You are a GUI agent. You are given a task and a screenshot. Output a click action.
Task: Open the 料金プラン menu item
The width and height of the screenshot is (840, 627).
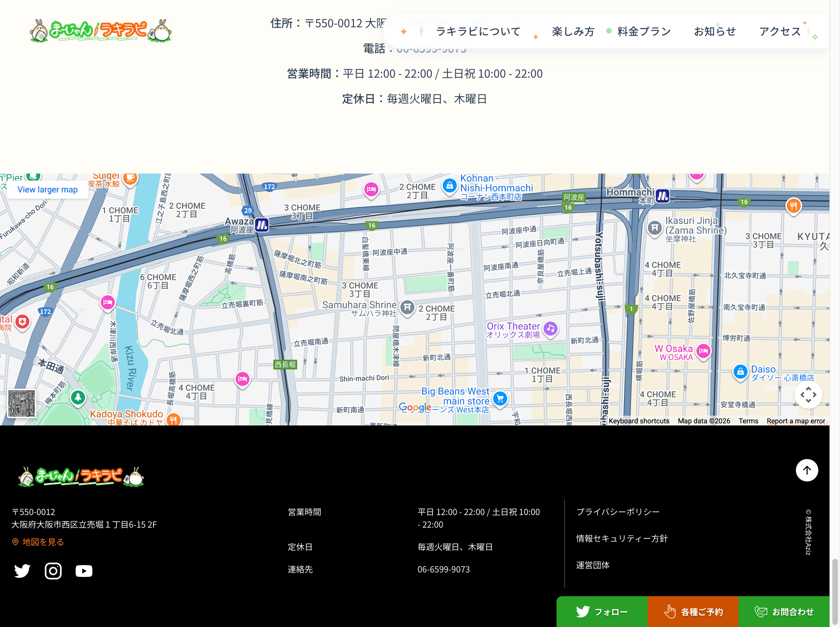tap(644, 31)
